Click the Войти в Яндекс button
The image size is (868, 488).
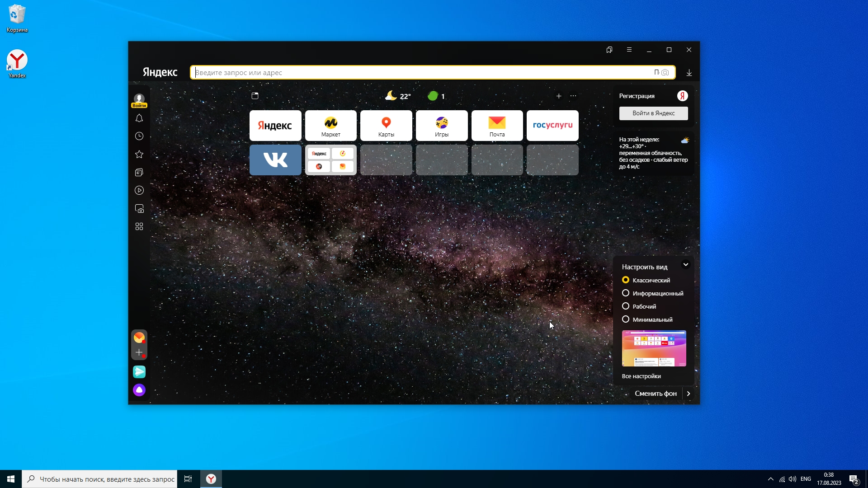(653, 113)
